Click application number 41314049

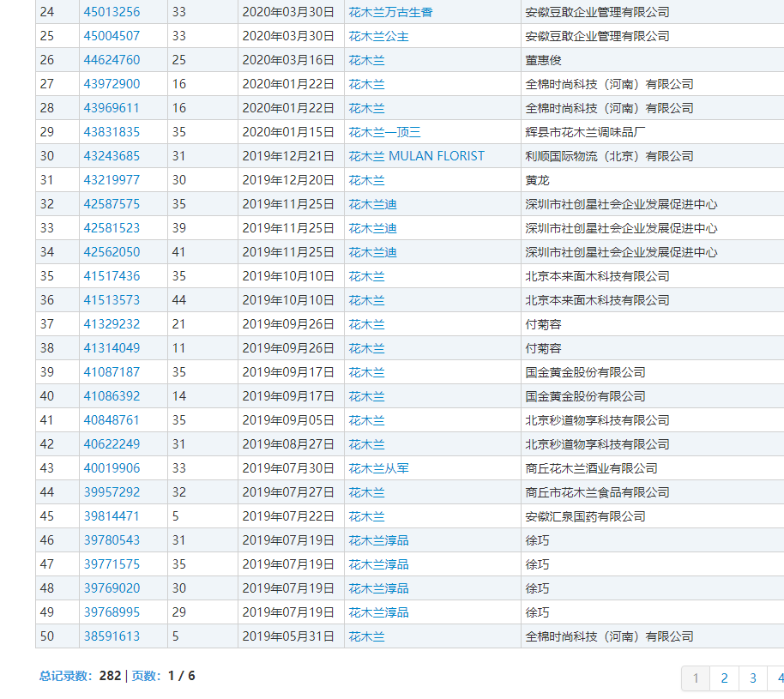click(x=112, y=348)
